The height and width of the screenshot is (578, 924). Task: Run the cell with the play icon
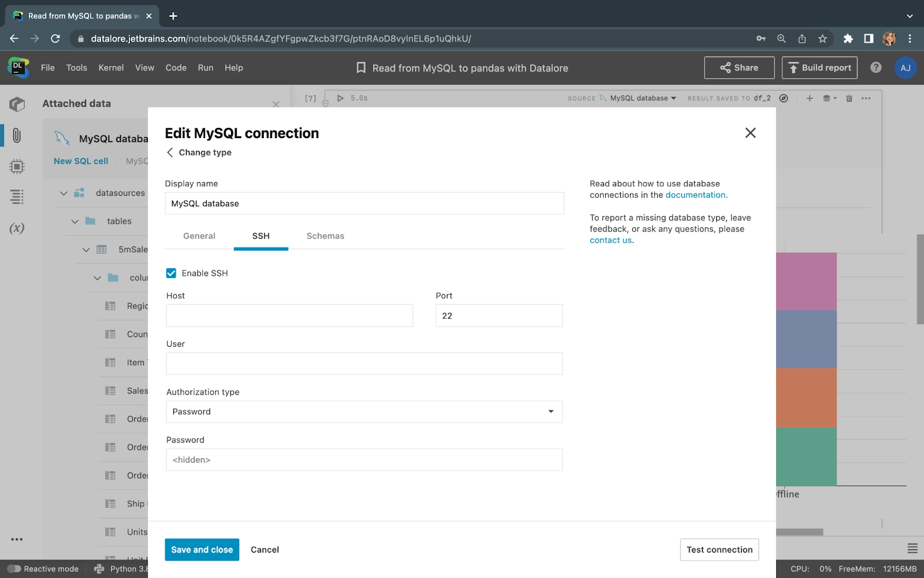340,98
